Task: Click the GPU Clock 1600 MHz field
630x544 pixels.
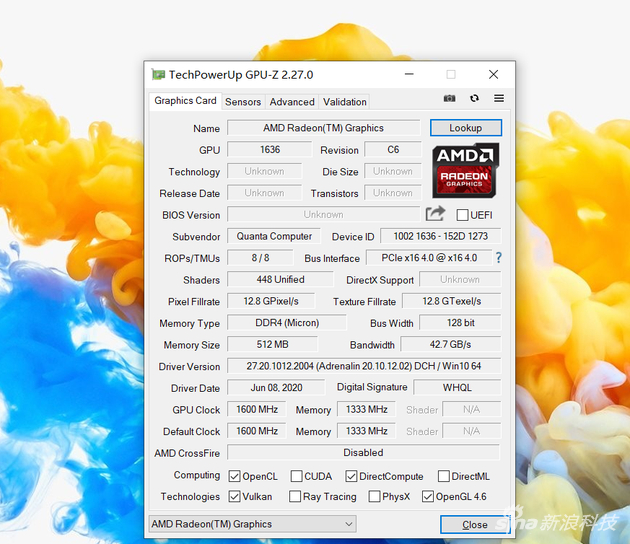Action: 257,409
